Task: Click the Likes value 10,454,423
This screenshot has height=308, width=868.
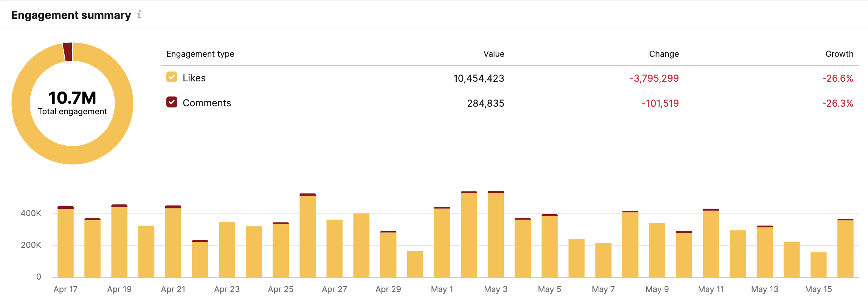Action: 479,78
